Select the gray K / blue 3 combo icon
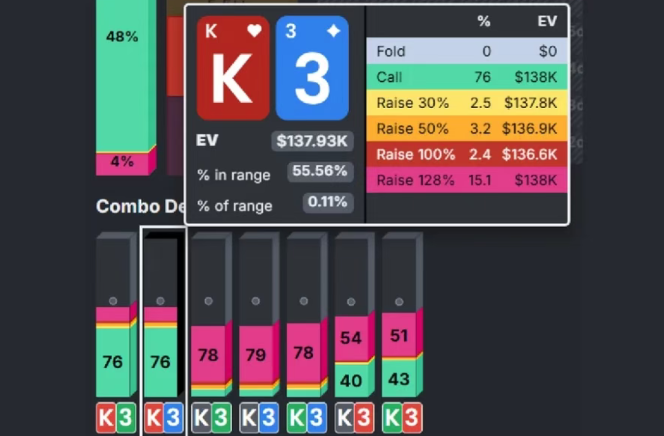This screenshot has height=436, width=664. [257, 417]
